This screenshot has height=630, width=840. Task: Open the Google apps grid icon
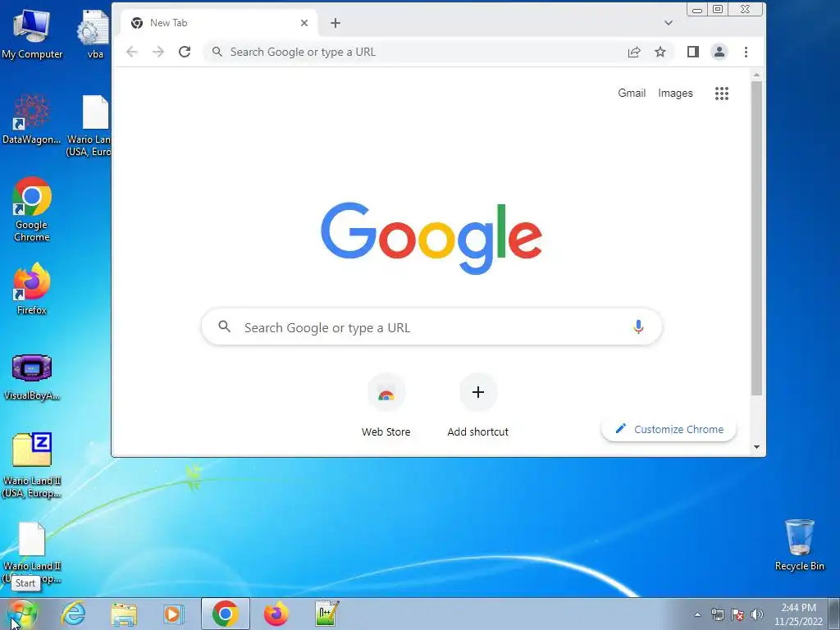click(x=722, y=94)
